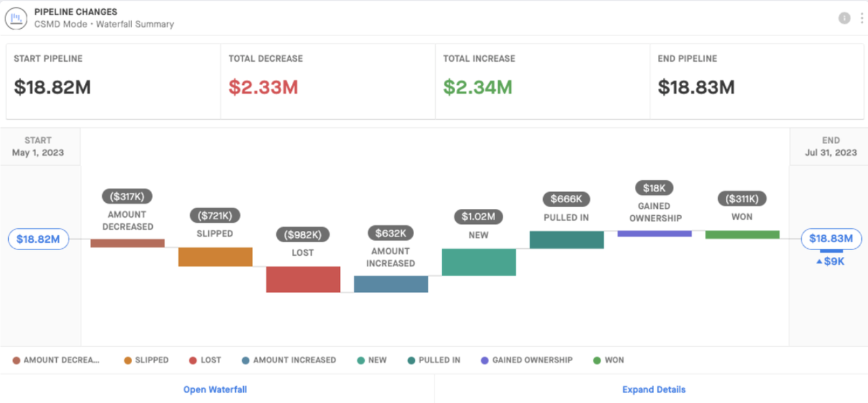Select the New waterfall bar
This screenshot has width=868, height=403.
[x=479, y=262]
